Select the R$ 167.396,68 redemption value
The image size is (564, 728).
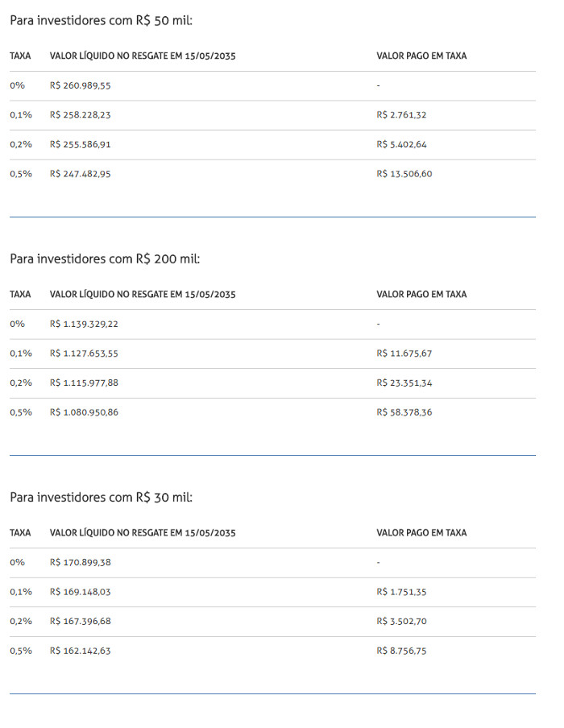pos(81,621)
